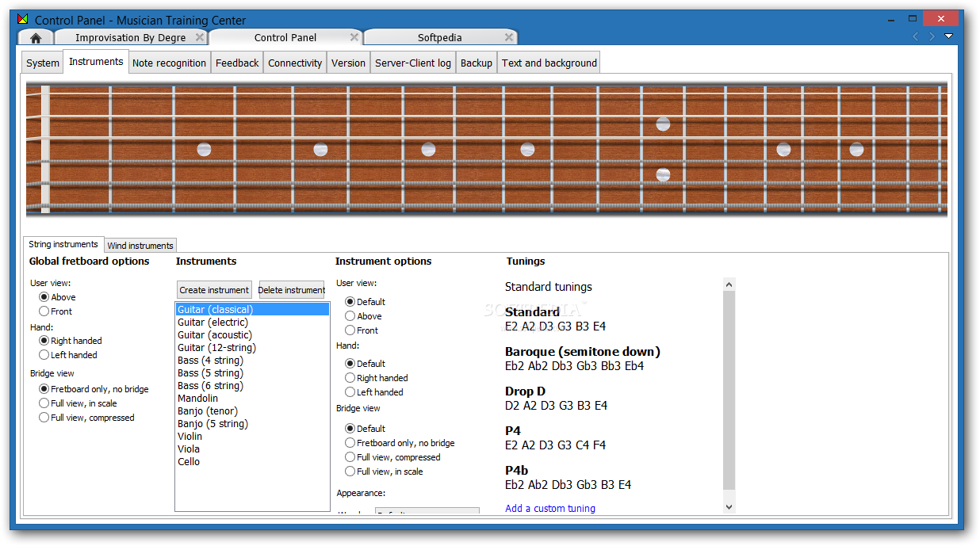This screenshot has width=980, height=546.
Task: Open the tab list dropdown arrow
Action: 948,36
